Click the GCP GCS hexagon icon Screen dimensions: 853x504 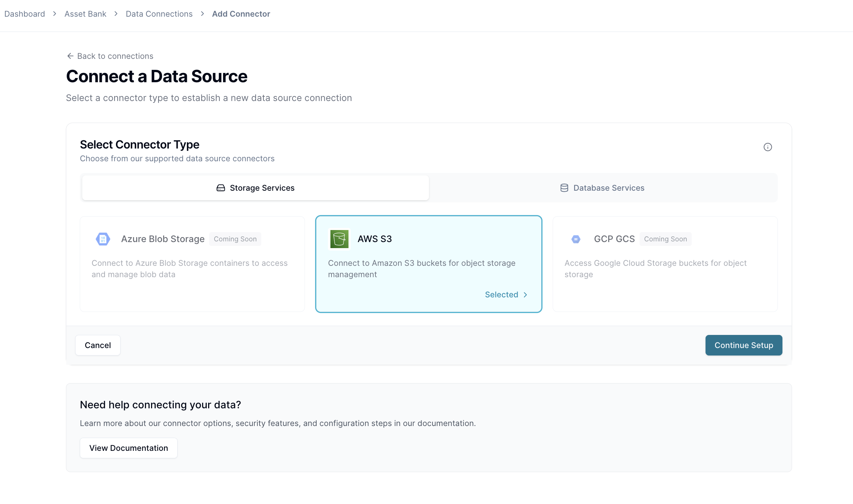pyautogui.click(x=576, y=239)
